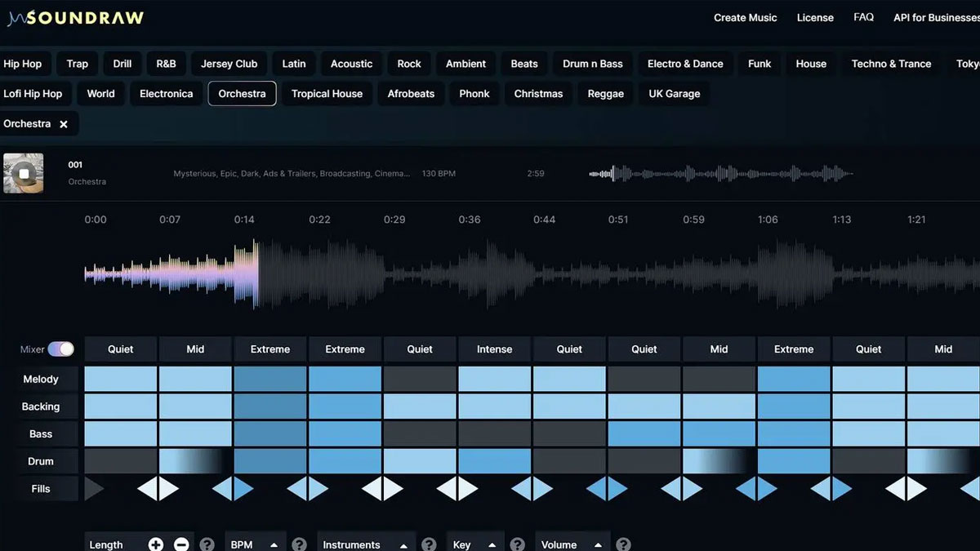Open the BPM dropdown
The image size is (980, 551).
pyautogui.click(x=254, y=544)
